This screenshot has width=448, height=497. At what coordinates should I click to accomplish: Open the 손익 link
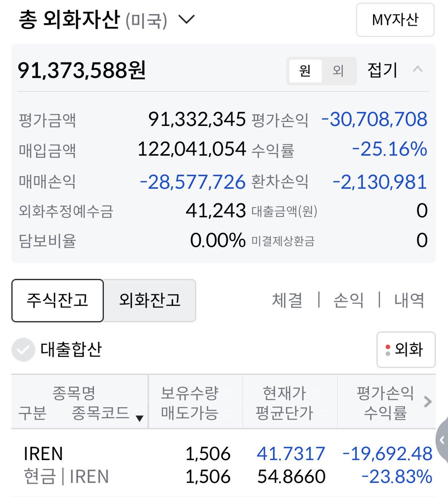tap(349, 300)
